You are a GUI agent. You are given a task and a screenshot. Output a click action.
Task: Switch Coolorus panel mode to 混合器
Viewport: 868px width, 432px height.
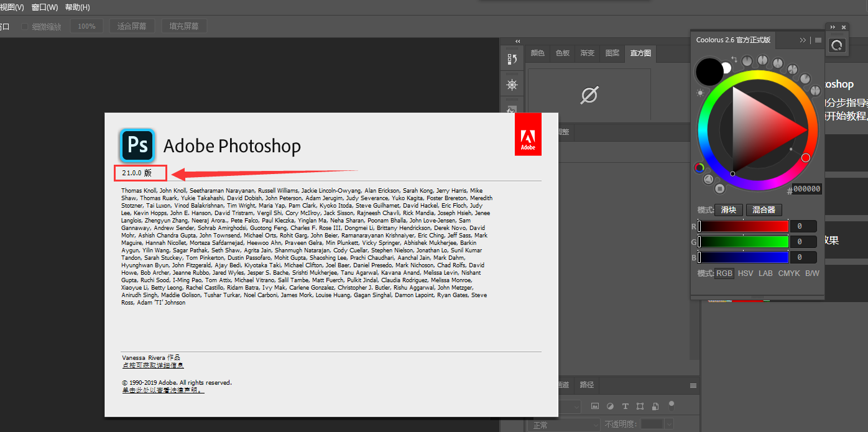tap(764, 210)
